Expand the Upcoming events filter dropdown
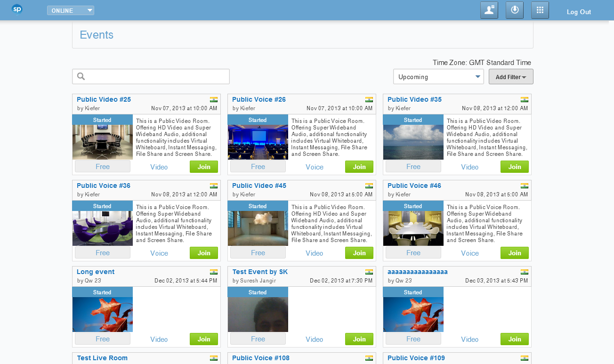614x364 pixels. [438, 77]
